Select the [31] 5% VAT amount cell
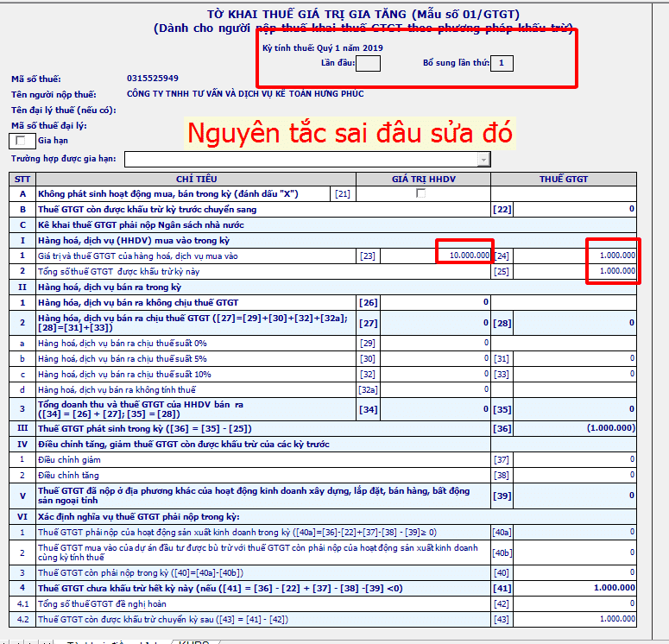 click(574, 358)
